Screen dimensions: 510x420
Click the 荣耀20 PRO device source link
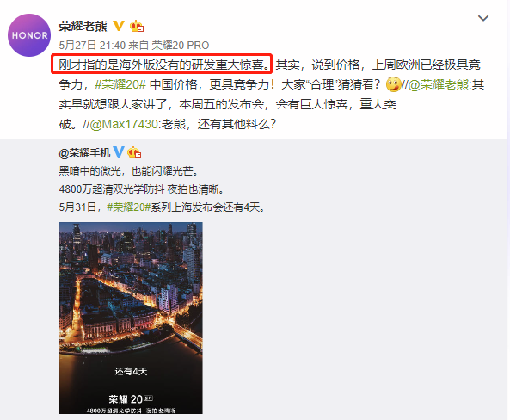(181, 46)
